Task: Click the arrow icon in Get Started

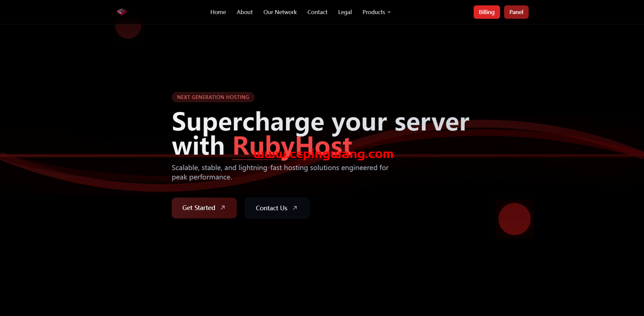Action: tap(223, 208)
